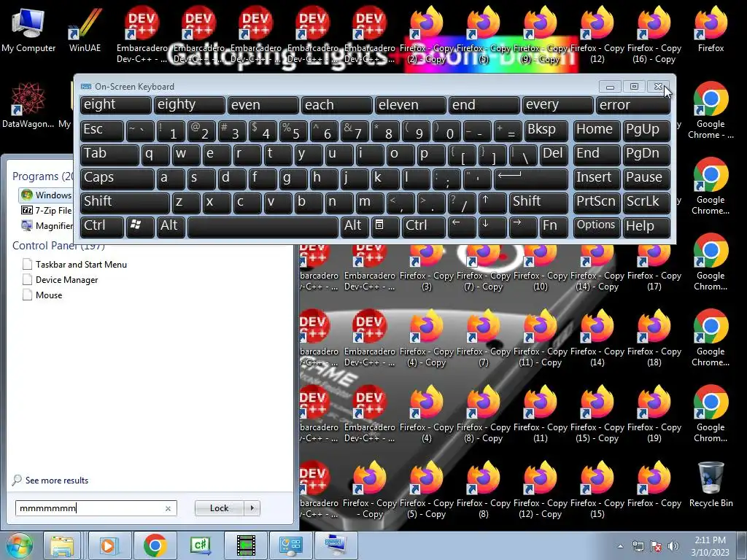Select Taskbar and Start Menu result
The image size is (747, 560).
pyautogui.click(x=74, y=264)
